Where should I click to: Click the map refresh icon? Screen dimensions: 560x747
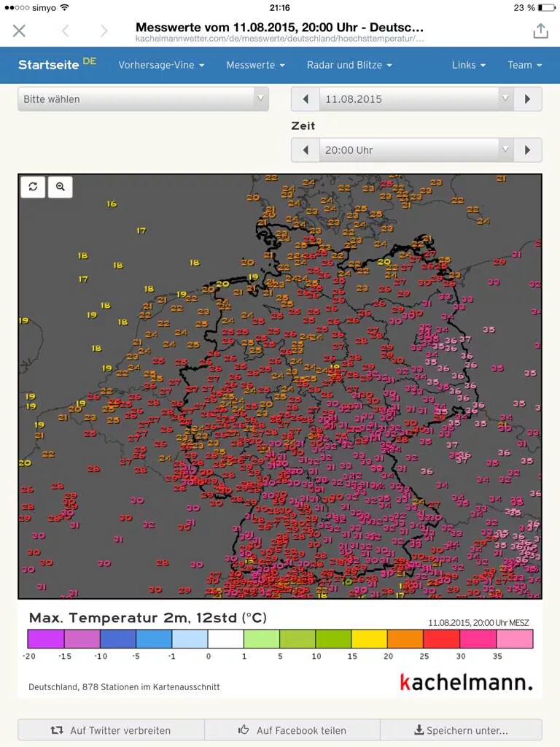point(33,187)
